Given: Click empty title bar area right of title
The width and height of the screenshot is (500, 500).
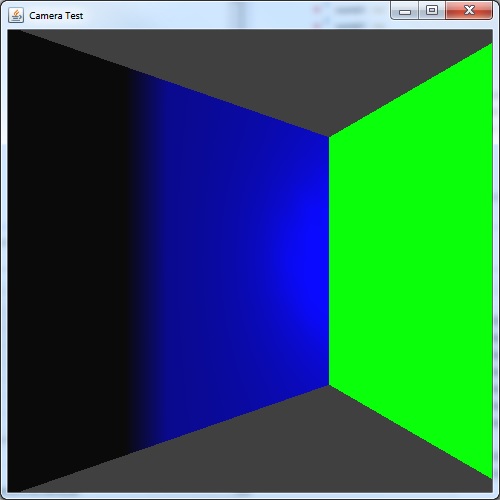Looking at the screenshot, I should click(x=233, y=15).
